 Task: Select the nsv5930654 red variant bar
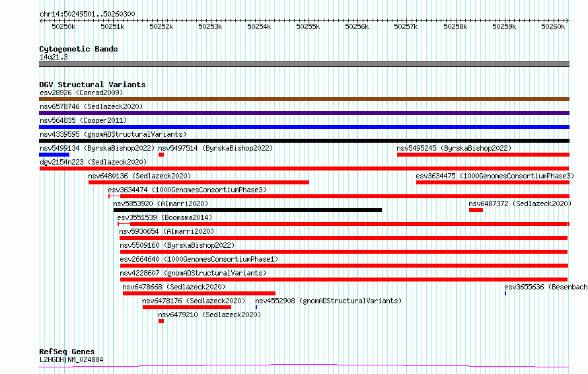pos(344,238)
